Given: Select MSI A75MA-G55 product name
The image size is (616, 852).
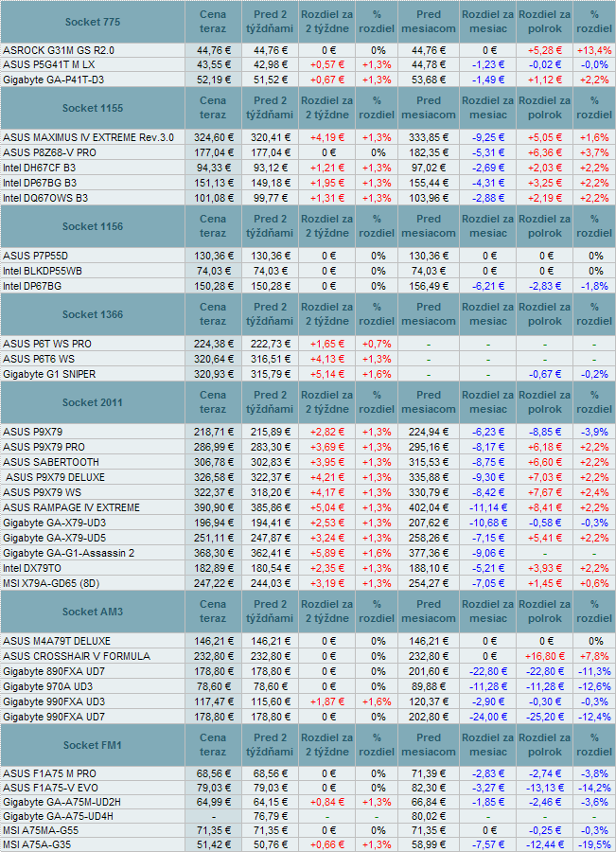Looking at the screenshot, I should 41,831.
